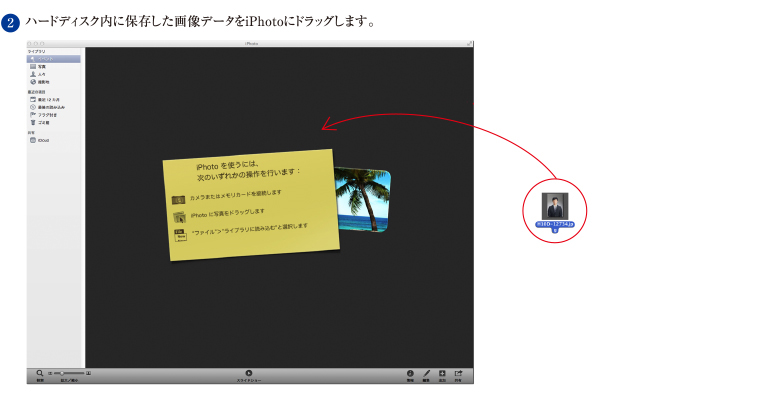Click the selected filename label under the portrait thumbnail
Viewport: 775px width, 403px height.
[555, 226]
